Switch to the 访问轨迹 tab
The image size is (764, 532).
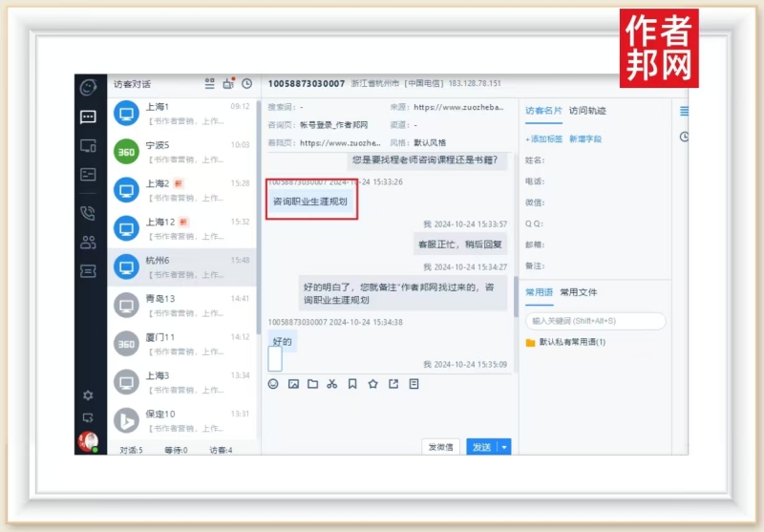pyautogui.click(x=587, y=111)
